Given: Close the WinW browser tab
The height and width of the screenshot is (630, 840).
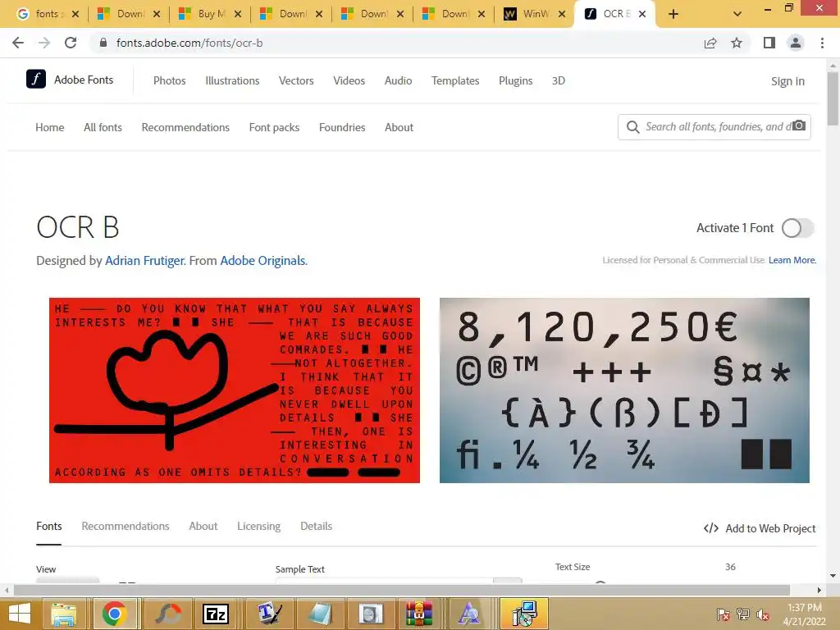Looking at the screenshot, I should [561, 14].
